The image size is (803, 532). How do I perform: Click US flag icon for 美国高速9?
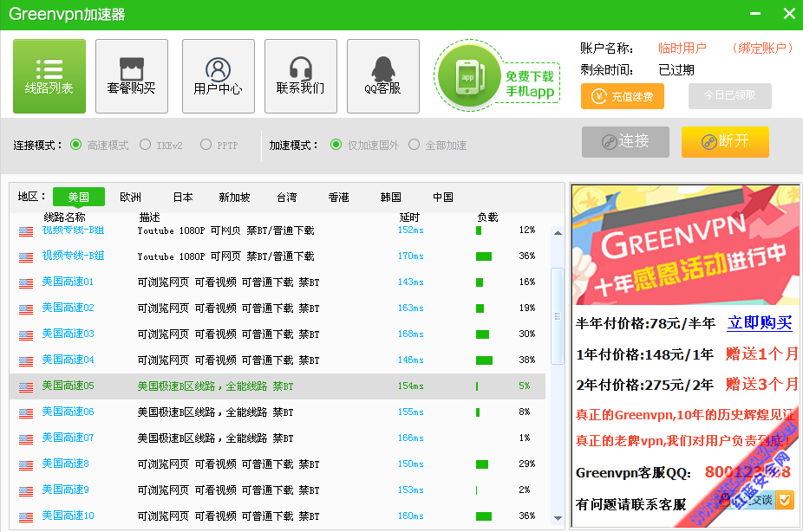coord(26,491)
